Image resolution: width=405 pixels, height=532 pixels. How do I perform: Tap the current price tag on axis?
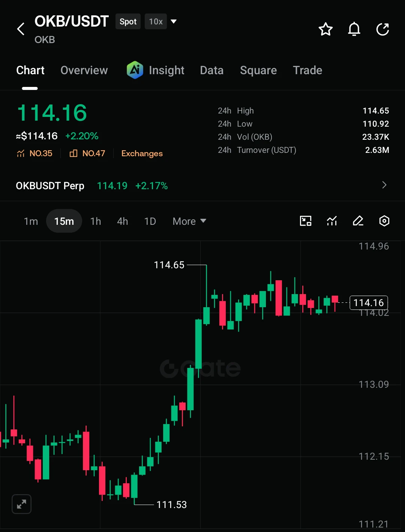[x=369, y=303]
